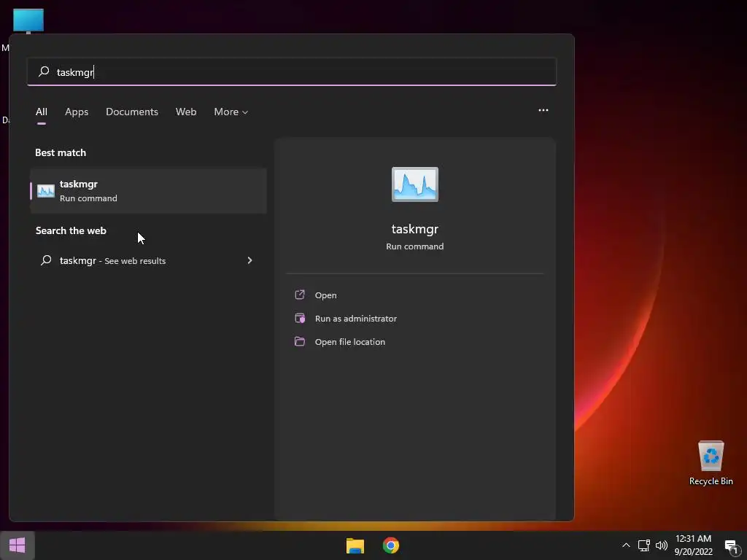The width and height of the screenshot is (747, 560).
Task: Show hidden system tray icons
Action: pos(626,545)
